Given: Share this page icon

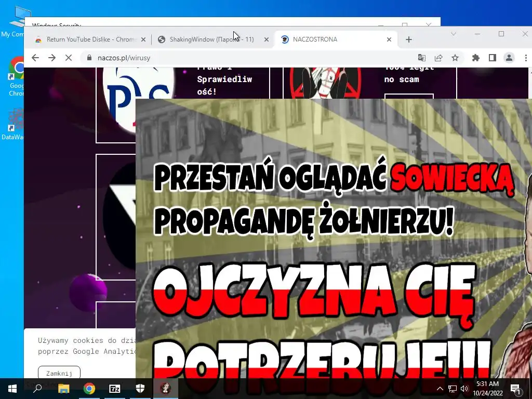Looking at the screenshot, I should pos(438,58).
